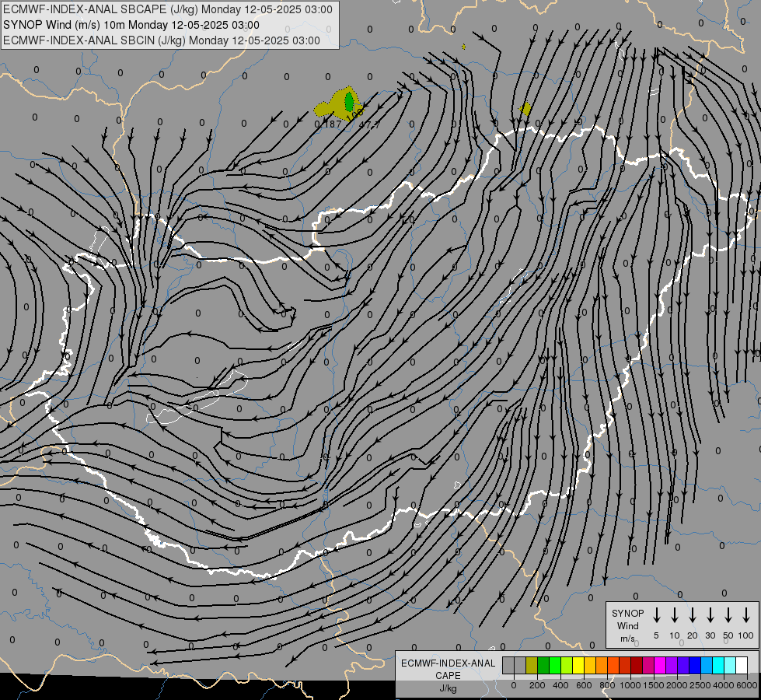This screenshot has width=761, height=700.
Task: Select the white swatch at end of CAPE scale
Action: pyautogui.click(x=742, y=665)
